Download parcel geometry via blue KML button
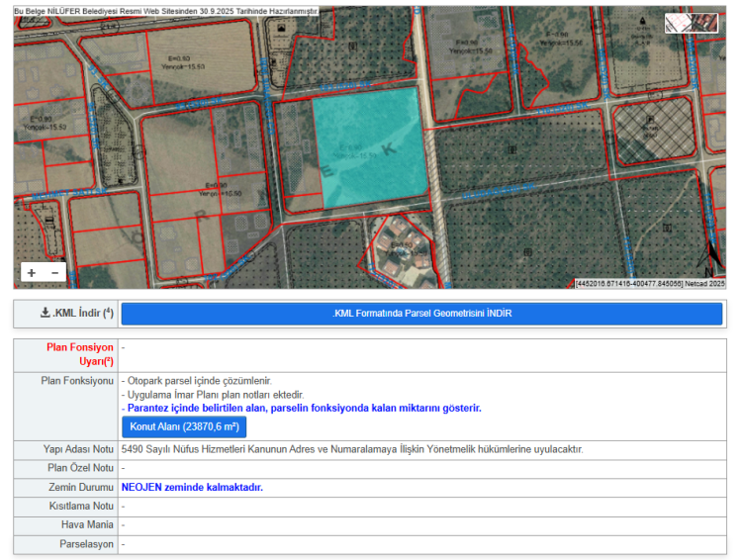 pyautogui.click(x=421, y=314)
